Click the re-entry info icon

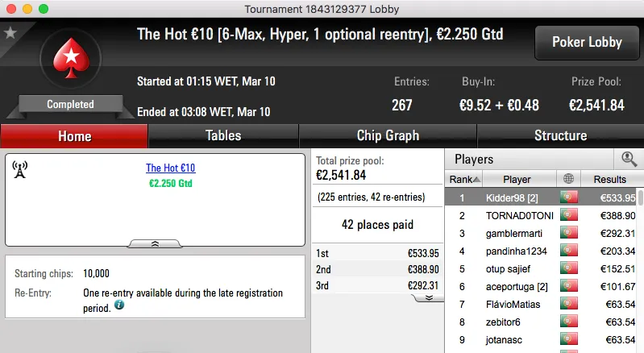(119, 305)
